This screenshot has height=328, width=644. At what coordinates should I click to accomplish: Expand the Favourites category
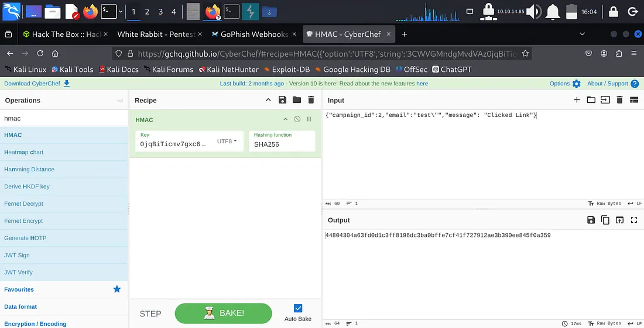click(64, 289)
